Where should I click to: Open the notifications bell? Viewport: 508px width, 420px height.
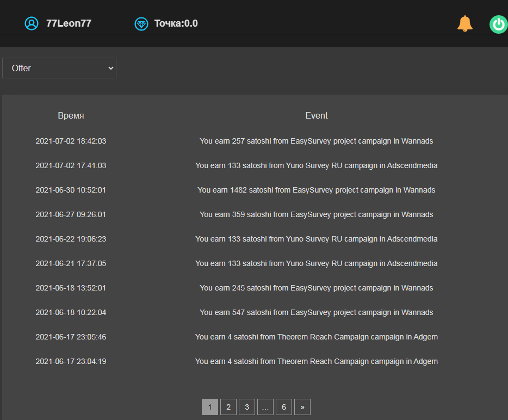pyautogui.click(x=465, y=23)
